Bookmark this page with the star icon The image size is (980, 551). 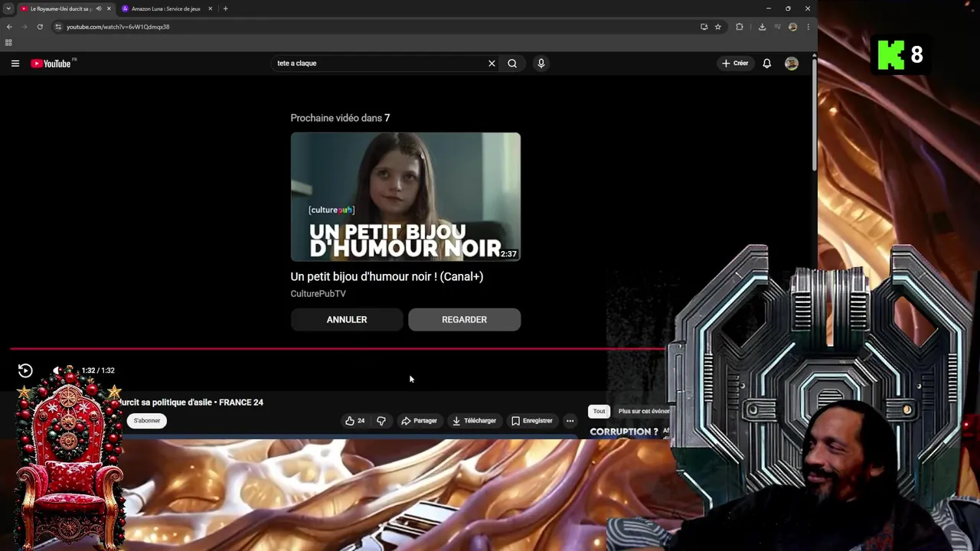[x=717, y=27]
